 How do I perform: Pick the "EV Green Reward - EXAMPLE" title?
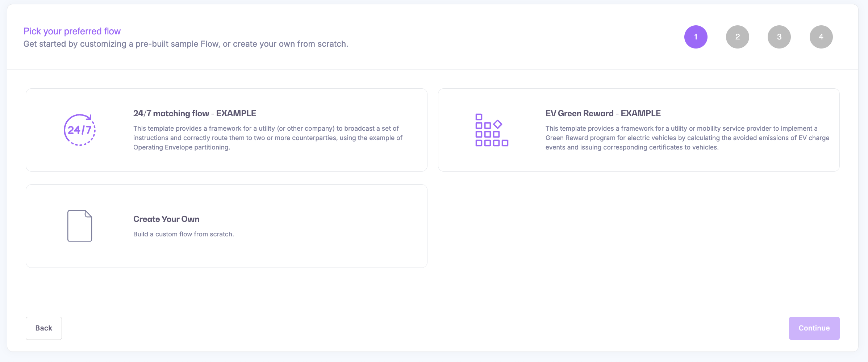point(603,113)
